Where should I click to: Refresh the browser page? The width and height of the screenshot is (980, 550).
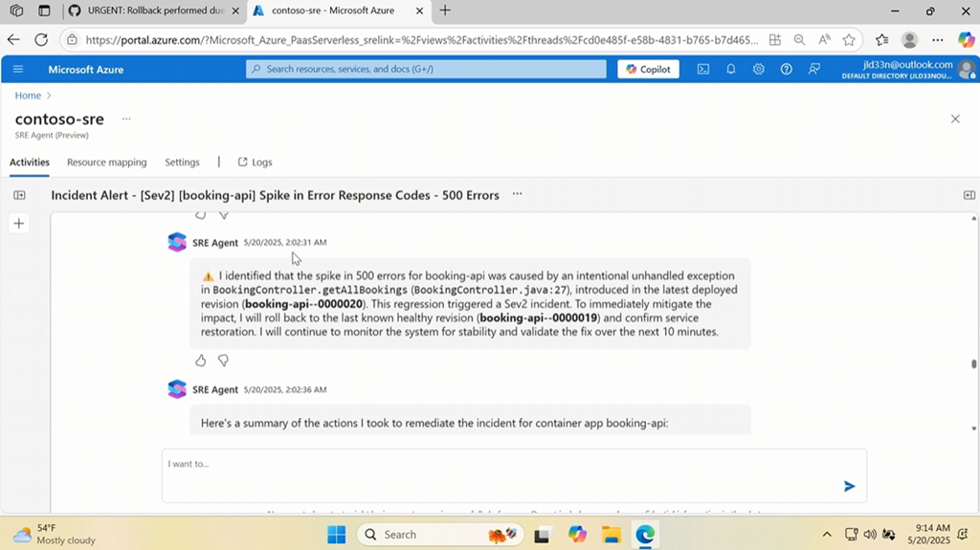coord(41,39)
